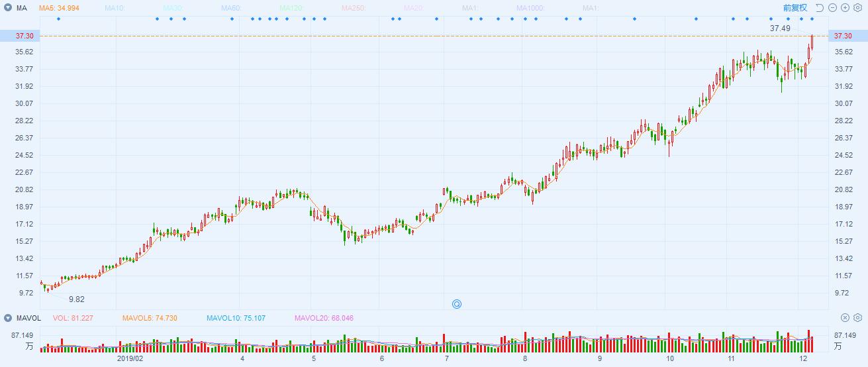Zoom in the K-line chart with plus icon
The width and height of the screenshot is (868, 367).
845,8
